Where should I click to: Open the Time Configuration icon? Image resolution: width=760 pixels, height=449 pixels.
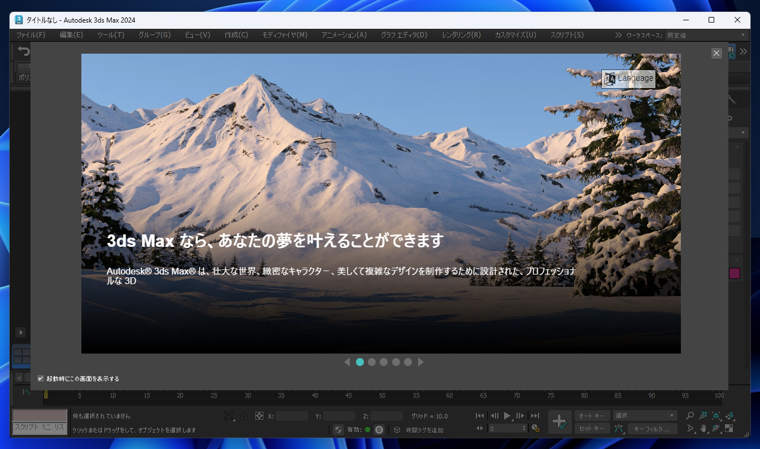[535, 428]
